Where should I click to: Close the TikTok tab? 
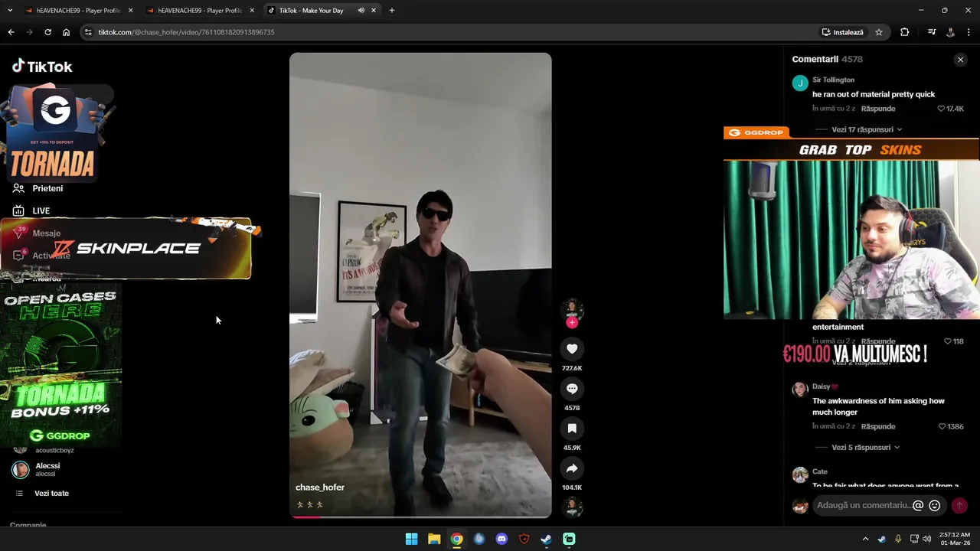pyautogui.click(x=374, y=11)
